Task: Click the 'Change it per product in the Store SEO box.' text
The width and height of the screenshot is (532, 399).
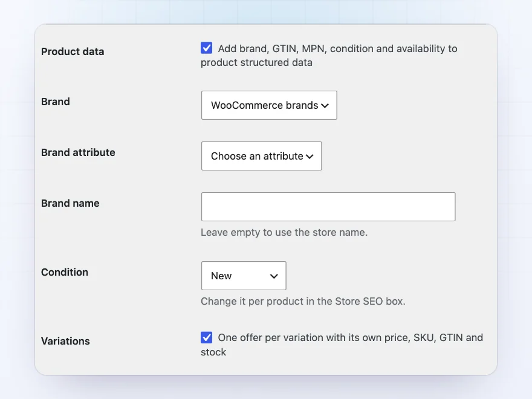Action: click(x=303, y=301)
